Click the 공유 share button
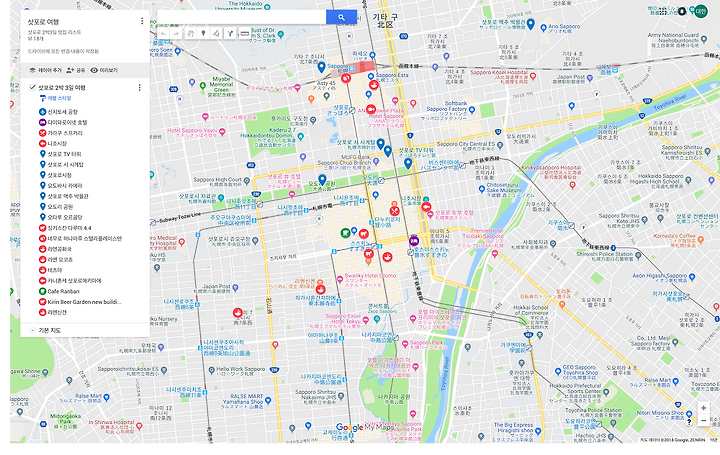 click(76, 70)
